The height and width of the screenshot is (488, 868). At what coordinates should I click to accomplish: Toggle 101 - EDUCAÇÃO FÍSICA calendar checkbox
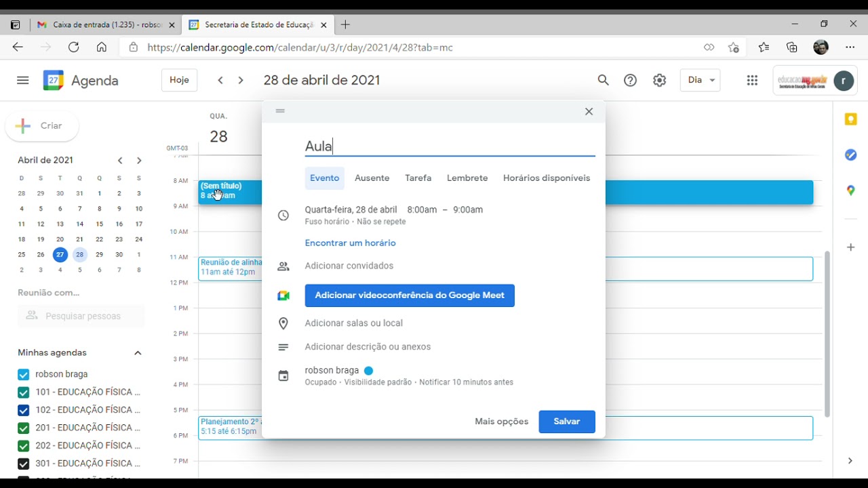pos(24,392)
